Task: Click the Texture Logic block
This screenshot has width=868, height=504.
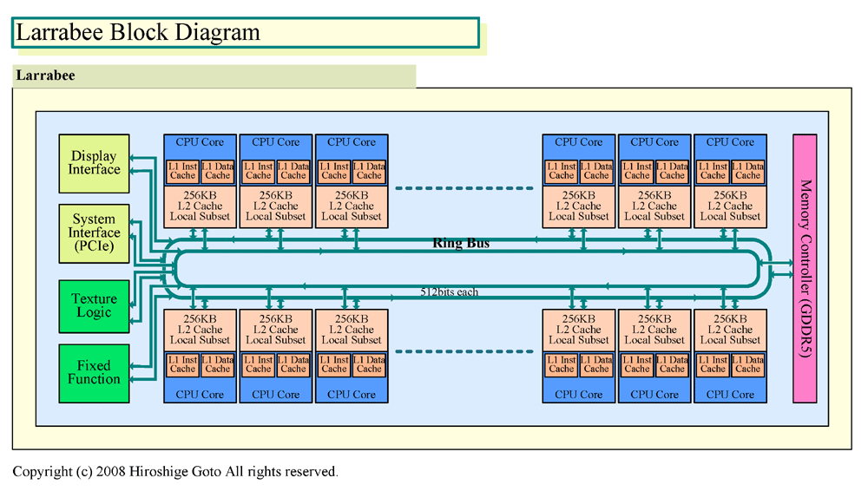Action: coord(94,306)
